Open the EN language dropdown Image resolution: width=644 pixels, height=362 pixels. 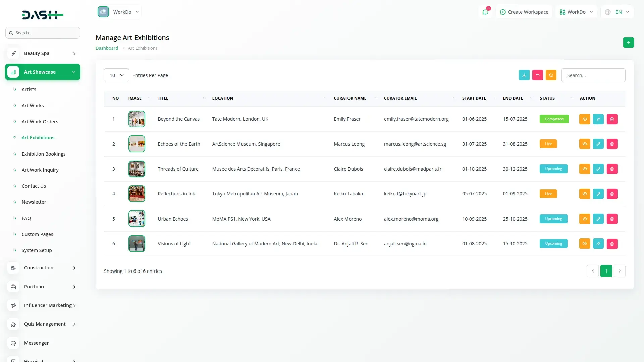point(618,12)
